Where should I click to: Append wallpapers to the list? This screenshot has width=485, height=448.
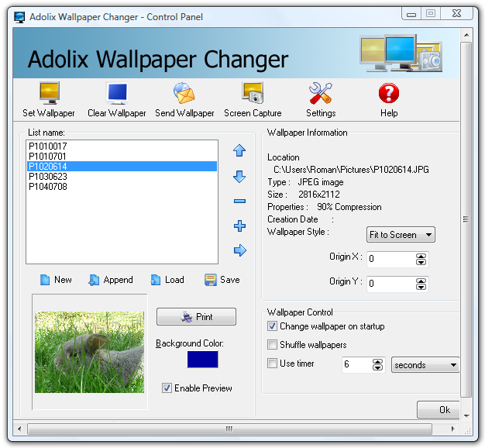[111, 280]
